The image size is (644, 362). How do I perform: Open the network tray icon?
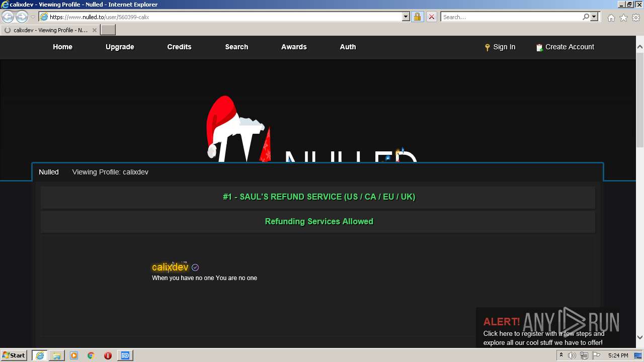pos(584,355)
